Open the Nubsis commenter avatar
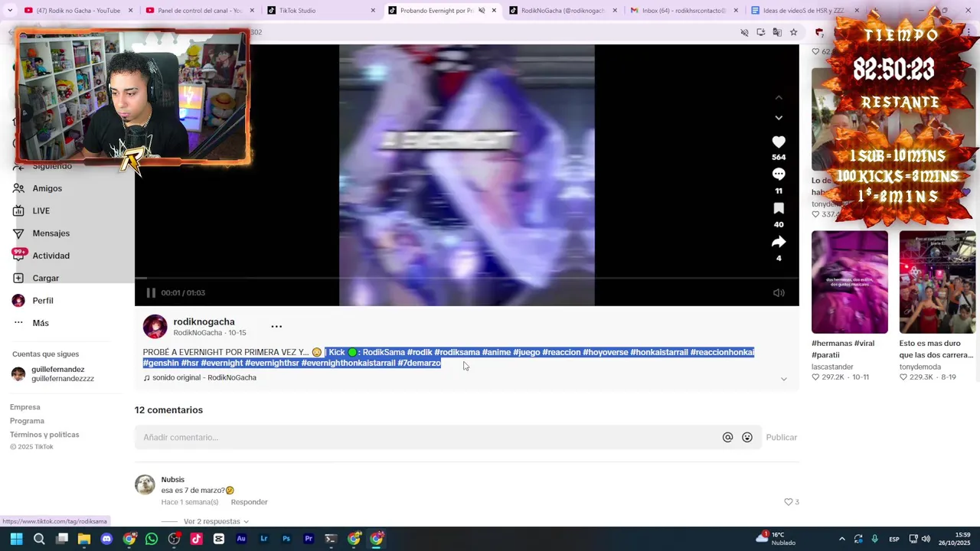Screen dimensions: 980x551 145,484
